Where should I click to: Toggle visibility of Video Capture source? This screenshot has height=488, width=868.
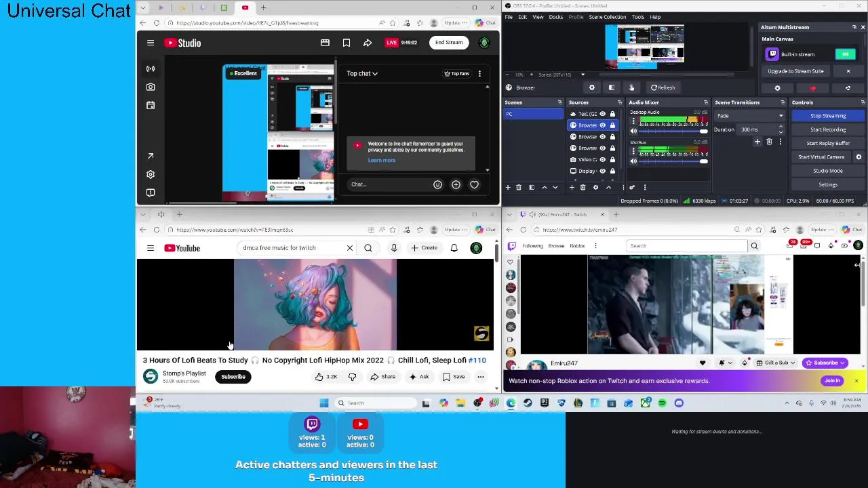(x=602, y=159)
